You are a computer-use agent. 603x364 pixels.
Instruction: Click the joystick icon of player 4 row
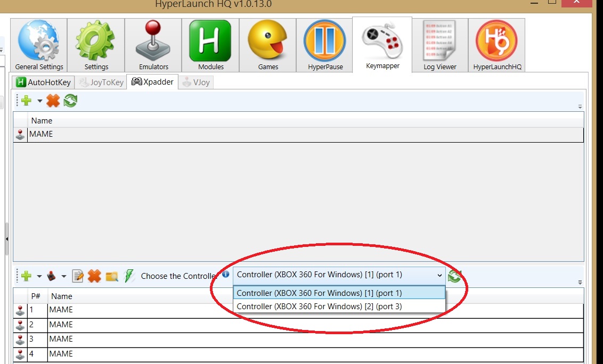(x=20, y=354)
